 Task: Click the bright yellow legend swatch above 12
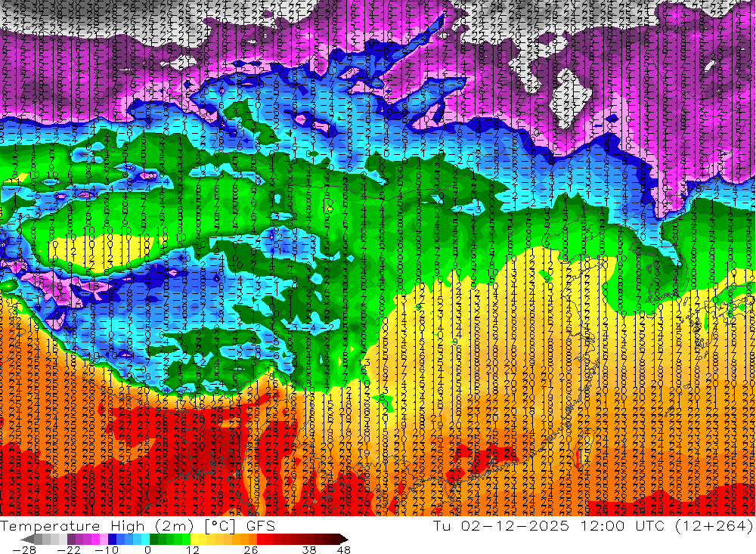coord(194,539)
